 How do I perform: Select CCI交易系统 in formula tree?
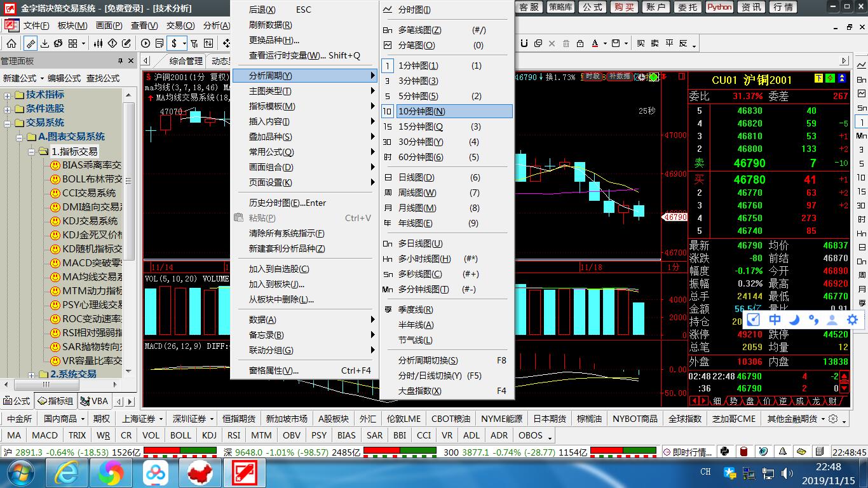[89, 193]
